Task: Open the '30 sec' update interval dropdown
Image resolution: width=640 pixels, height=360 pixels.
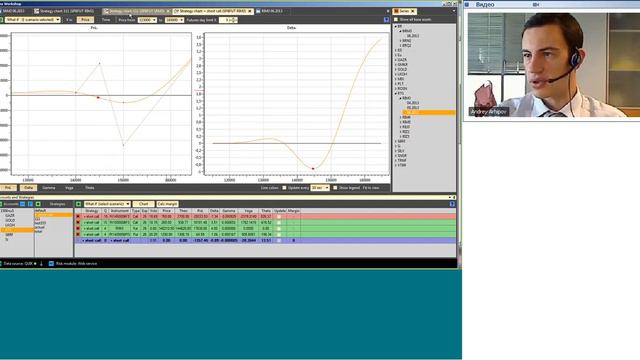Action: [x=320, y=188]
